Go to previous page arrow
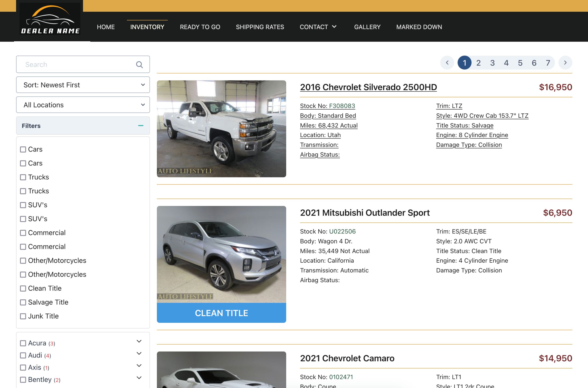This screenshot has width=588, height=388. pos(447,63)
